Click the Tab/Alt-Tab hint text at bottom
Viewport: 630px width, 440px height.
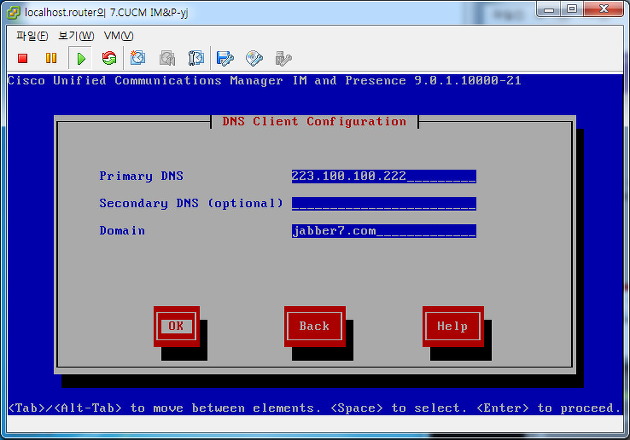(x=314, y=408)
